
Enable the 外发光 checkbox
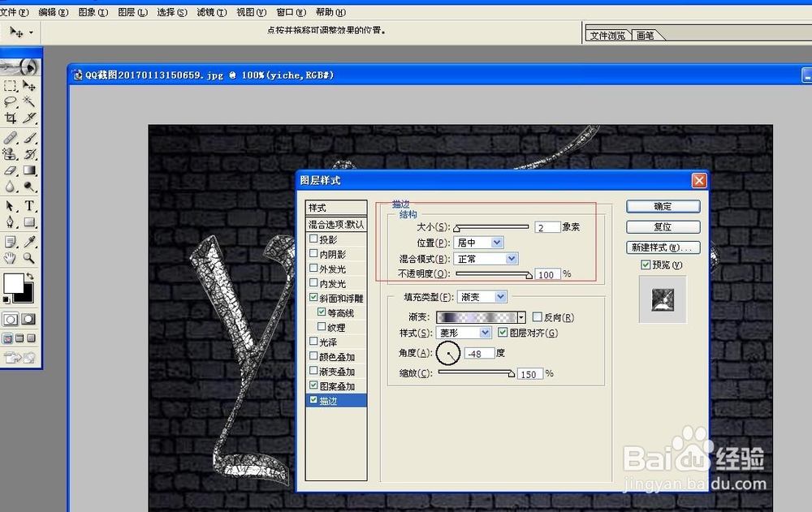coord(313,268)
